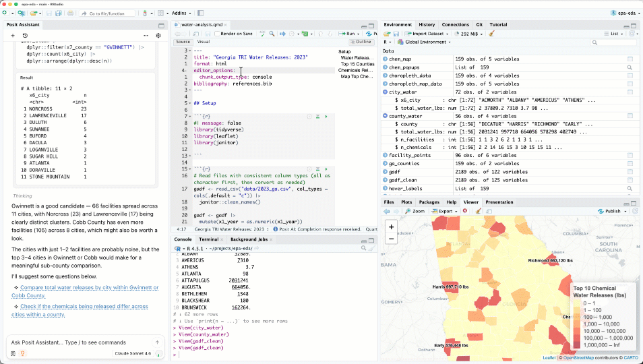
Task: Toggle the Outline pane button
Action: pyautogui.click(x=361, y=42)
